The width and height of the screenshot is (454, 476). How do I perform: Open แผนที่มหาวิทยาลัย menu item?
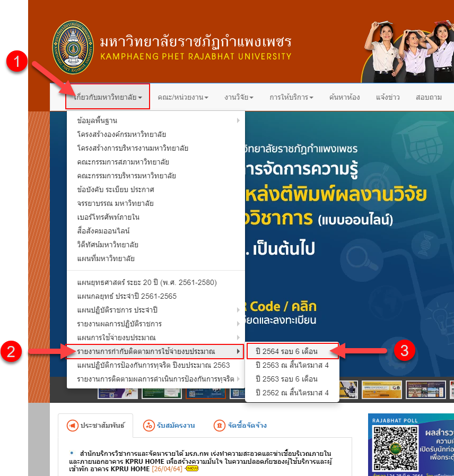pyautogui.click(x=156, y=258)
